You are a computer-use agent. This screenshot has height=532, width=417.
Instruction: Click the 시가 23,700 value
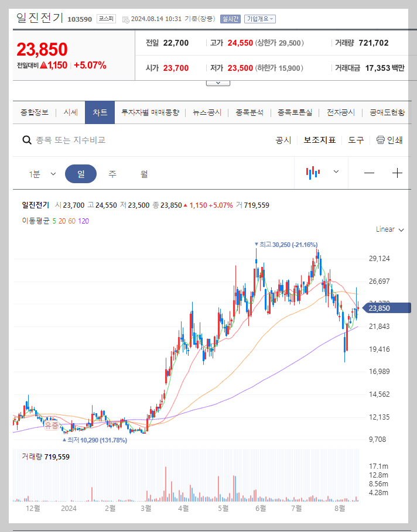click(176, 68)
